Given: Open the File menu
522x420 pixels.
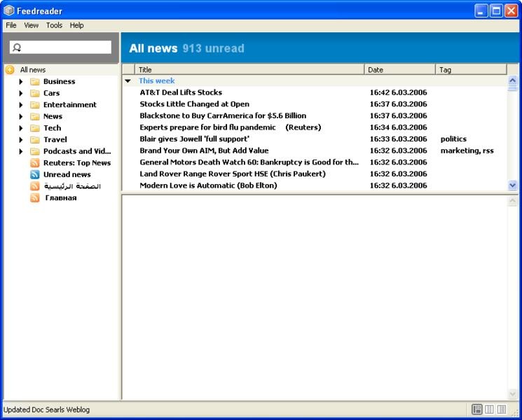Looking at the screenshot, I should (x=11, y=25).
